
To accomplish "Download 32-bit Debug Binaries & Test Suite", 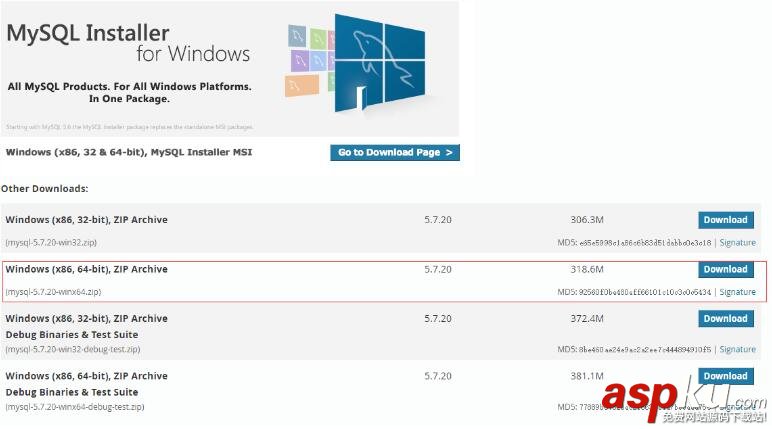I will (725, 318).
